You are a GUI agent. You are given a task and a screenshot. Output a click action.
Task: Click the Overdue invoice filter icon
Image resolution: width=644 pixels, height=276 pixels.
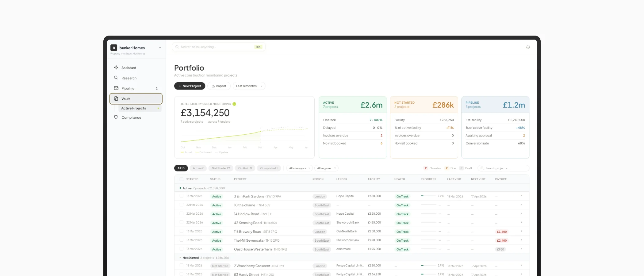coord(426,168)
